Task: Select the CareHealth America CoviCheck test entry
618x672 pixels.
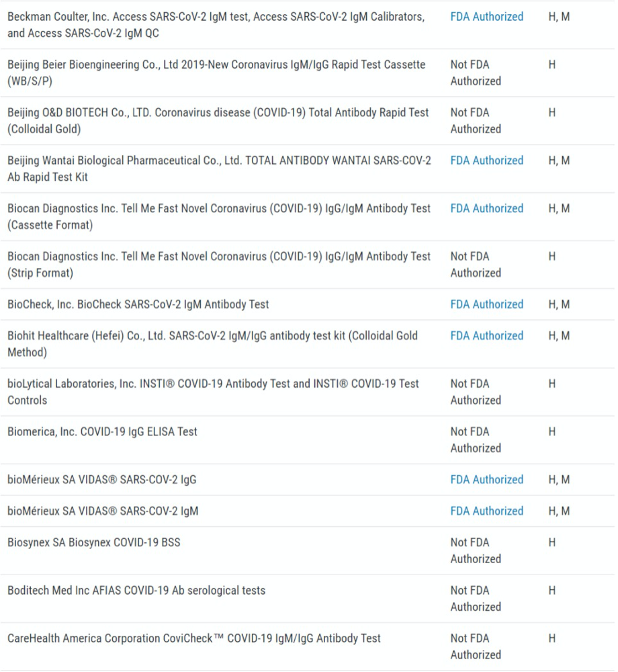Action: coord(193,638)
